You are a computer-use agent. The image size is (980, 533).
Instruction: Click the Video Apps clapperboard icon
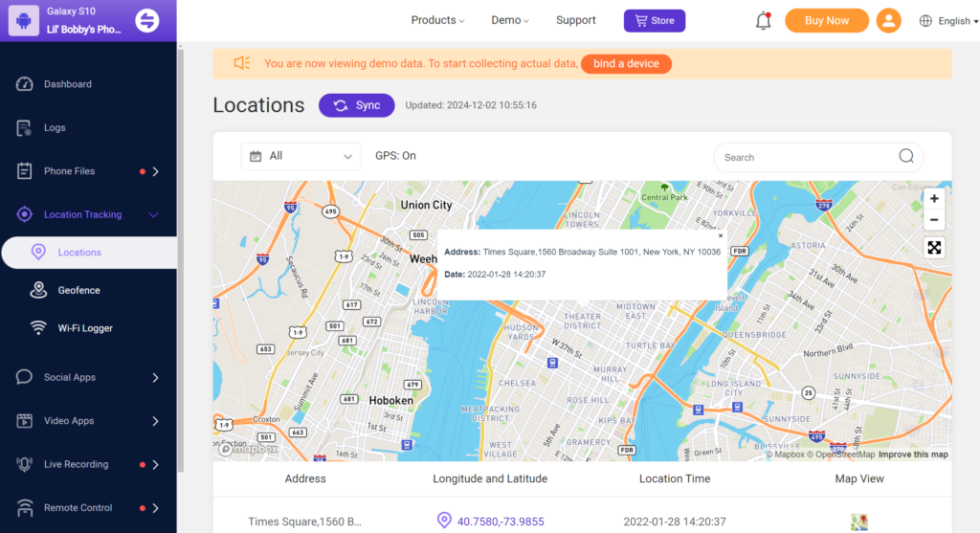click(x=24, y=420)
